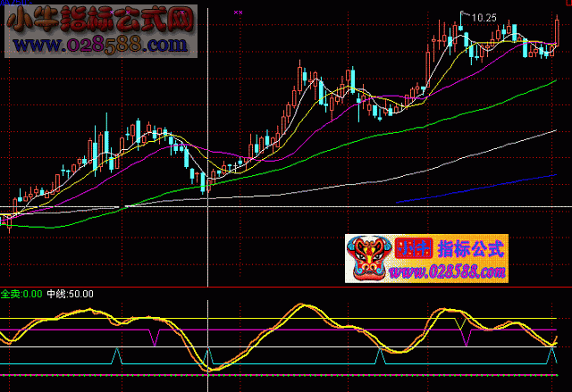Click the 指标公式 text beside red badge
572x392 pixels.
tap(471, 248)
